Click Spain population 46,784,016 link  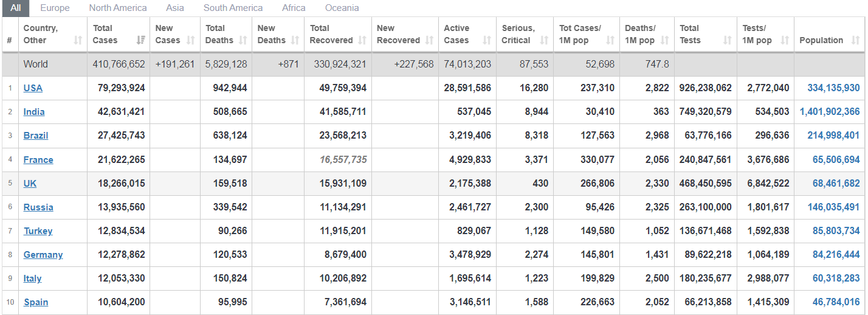836,302
